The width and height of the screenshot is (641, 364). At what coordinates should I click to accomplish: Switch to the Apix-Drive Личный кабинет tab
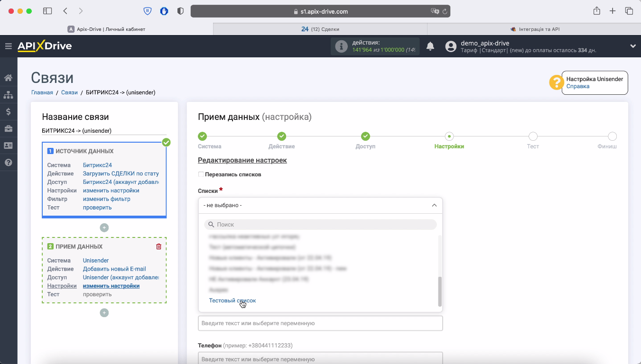tap(107, 29)
